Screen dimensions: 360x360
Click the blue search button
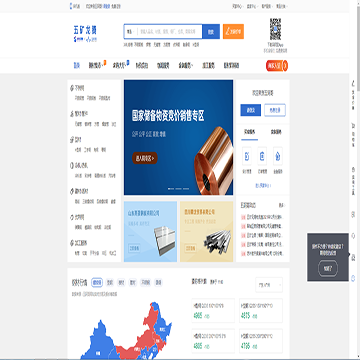(x=211, y=32)
